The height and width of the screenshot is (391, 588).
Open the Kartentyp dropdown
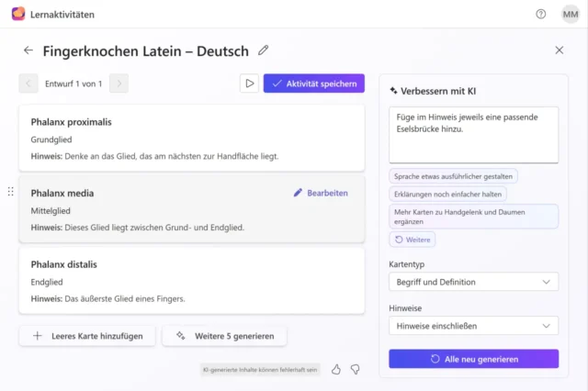(474, 282)
